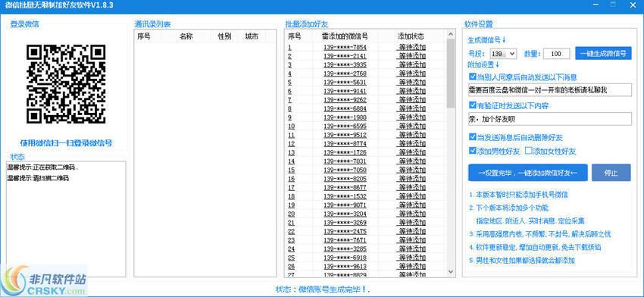Click the friend list scroll up arrow
The image size is (644, 297).
tap(451, 34)
